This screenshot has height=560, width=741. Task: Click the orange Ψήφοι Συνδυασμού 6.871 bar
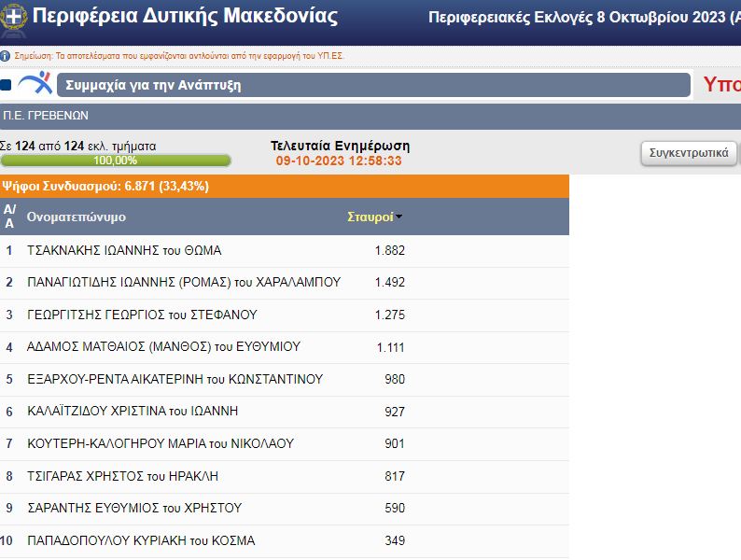(x=285, y=186)
